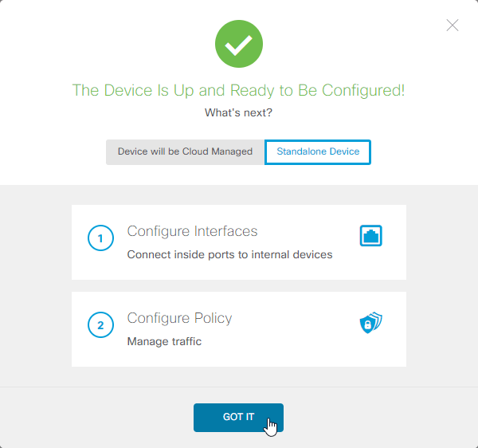Close the dialog with the X icon
The height and width of the screenshot is (448, 478).
[x=453, y=26]
